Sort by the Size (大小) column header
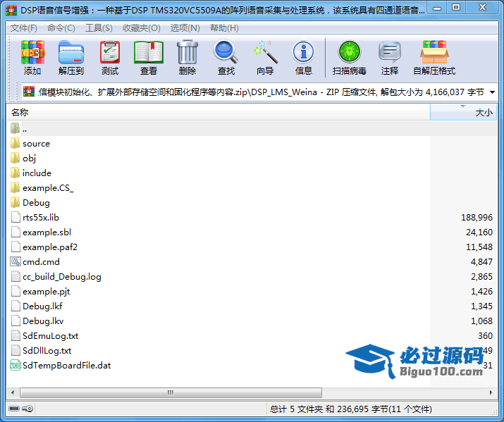 click(463, 112)
